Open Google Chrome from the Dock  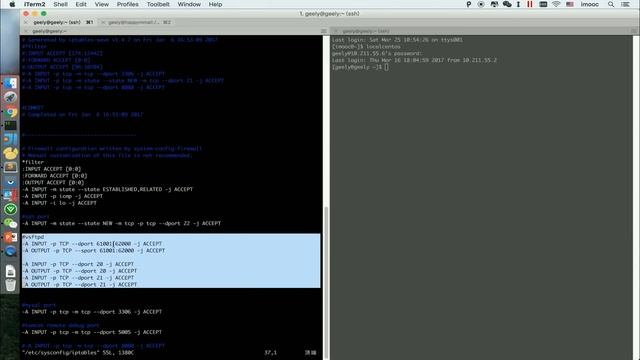point(11,111)
